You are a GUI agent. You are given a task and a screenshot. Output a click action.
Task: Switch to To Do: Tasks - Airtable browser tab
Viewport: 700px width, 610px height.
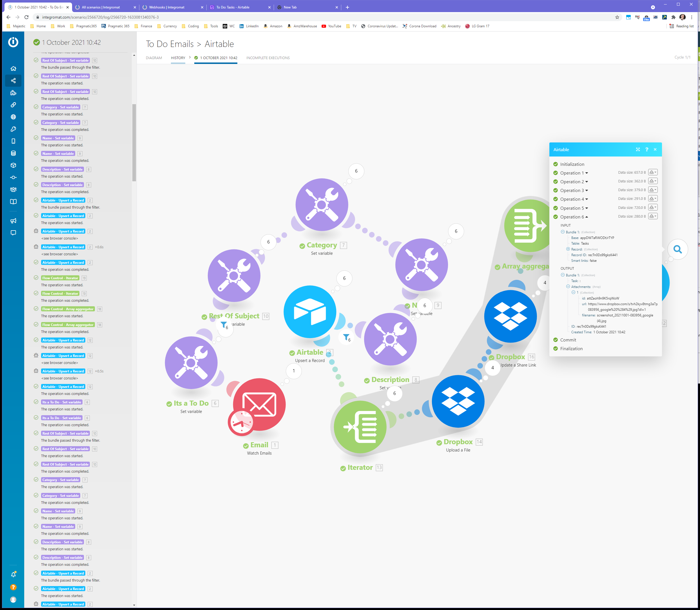coord(240,7)
